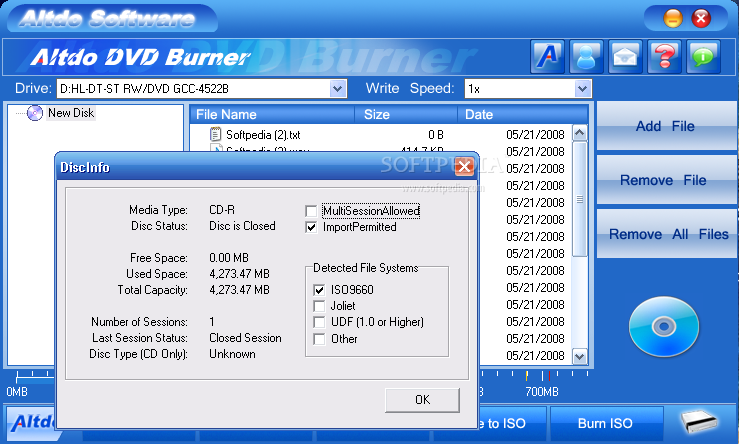Minimize with the orange round button
Viewport: 739px width, 444px height.
pyautogui.click(x=673, y=19)
